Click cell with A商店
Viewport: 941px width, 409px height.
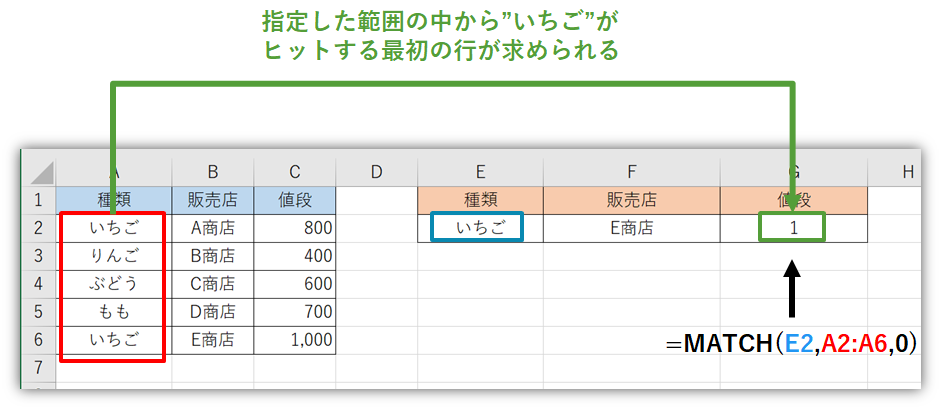click(x=212, y=228)
